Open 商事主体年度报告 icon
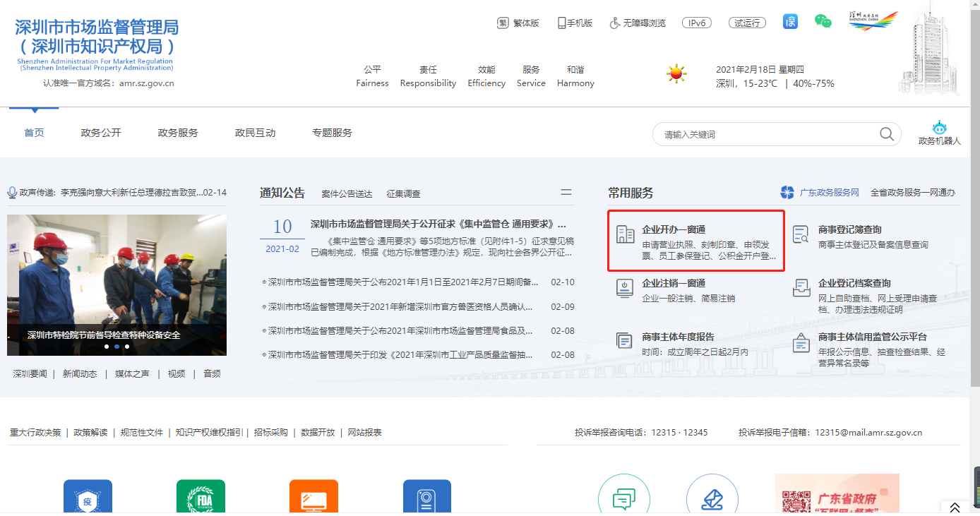 (x=625, y=342)
